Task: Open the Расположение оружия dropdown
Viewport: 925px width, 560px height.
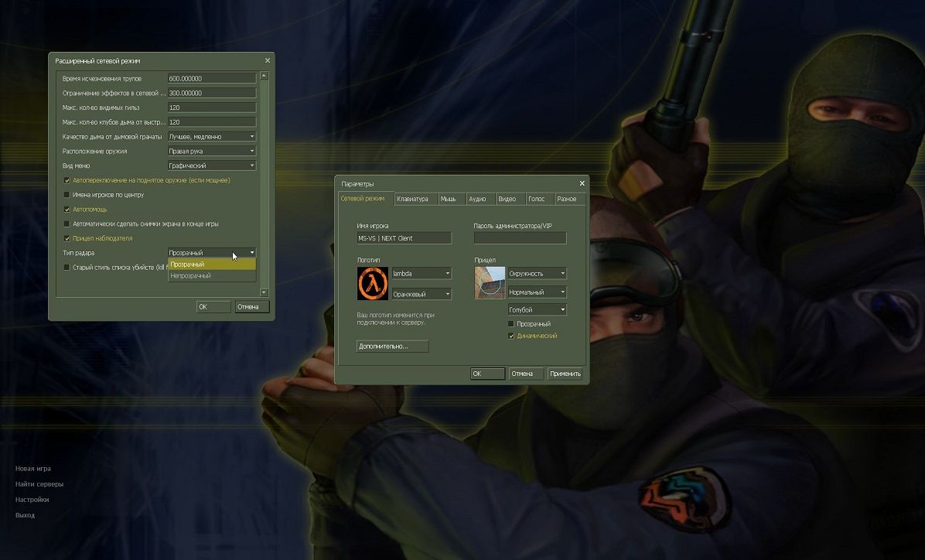Action: [211, 151]
